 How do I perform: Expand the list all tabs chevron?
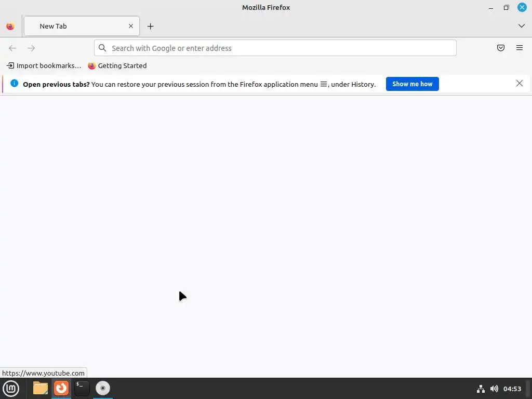tap(522, 26)
